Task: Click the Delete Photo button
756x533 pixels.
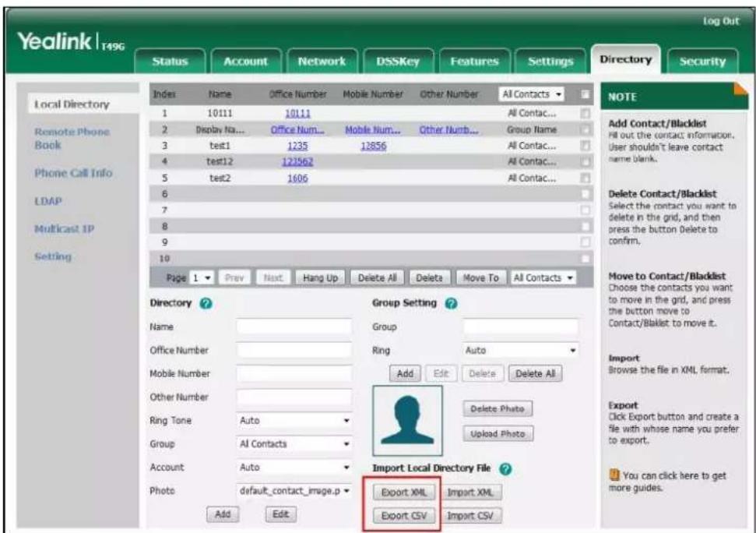Action: 497,408
